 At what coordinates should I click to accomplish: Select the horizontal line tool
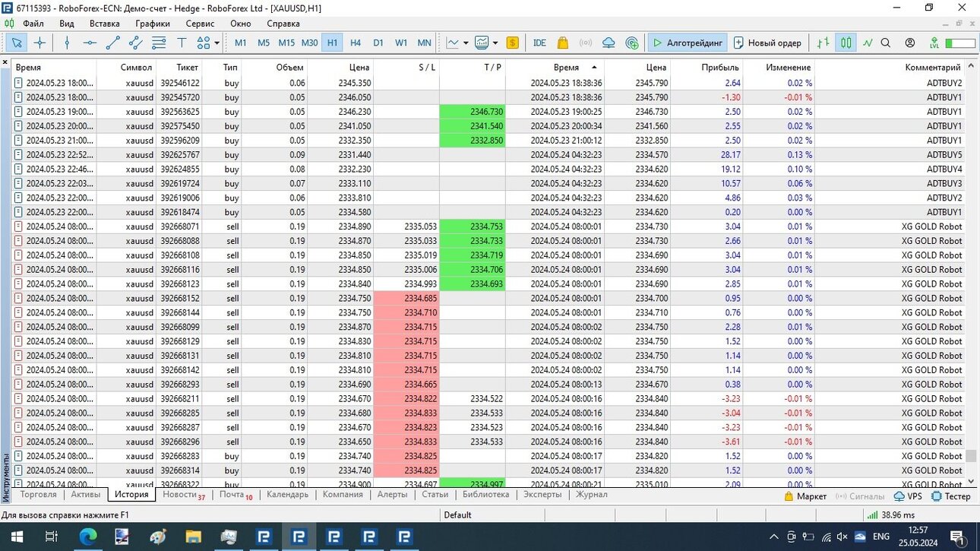point(90,43)
